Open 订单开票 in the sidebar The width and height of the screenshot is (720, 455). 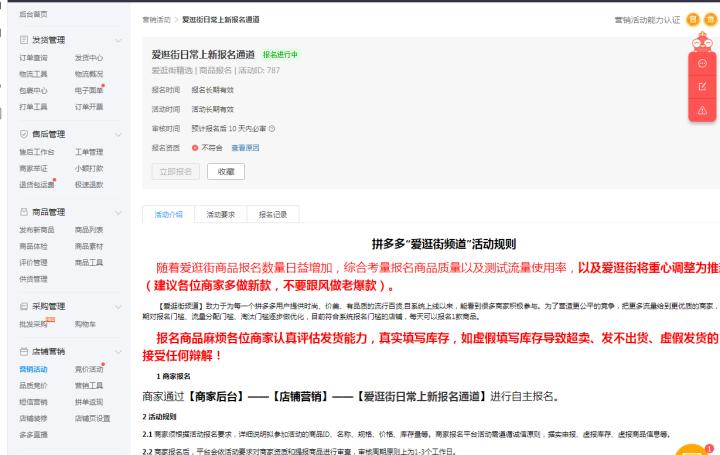(89, 107)
